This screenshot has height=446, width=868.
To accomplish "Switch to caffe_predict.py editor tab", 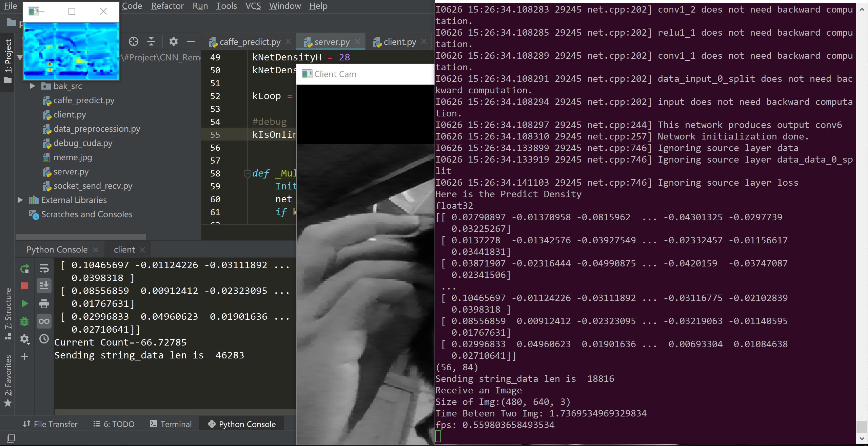I will coord(250,42).
